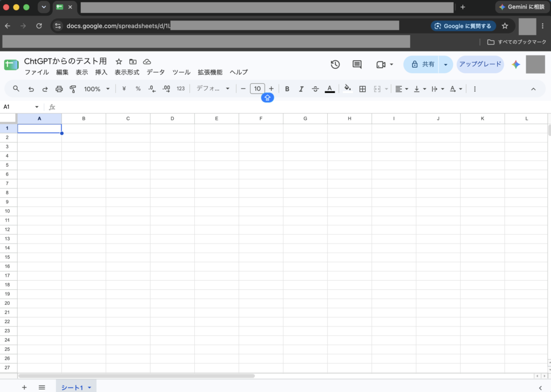Select the paint format roller icon
This screenshot has width=551, height=392.
tap(73, 89)
